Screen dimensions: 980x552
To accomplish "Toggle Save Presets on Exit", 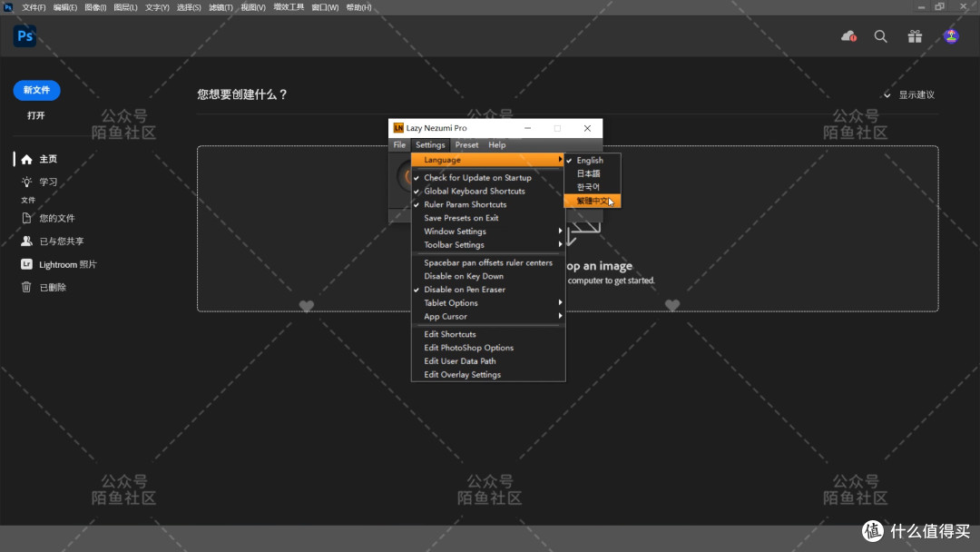I will 488,218.
